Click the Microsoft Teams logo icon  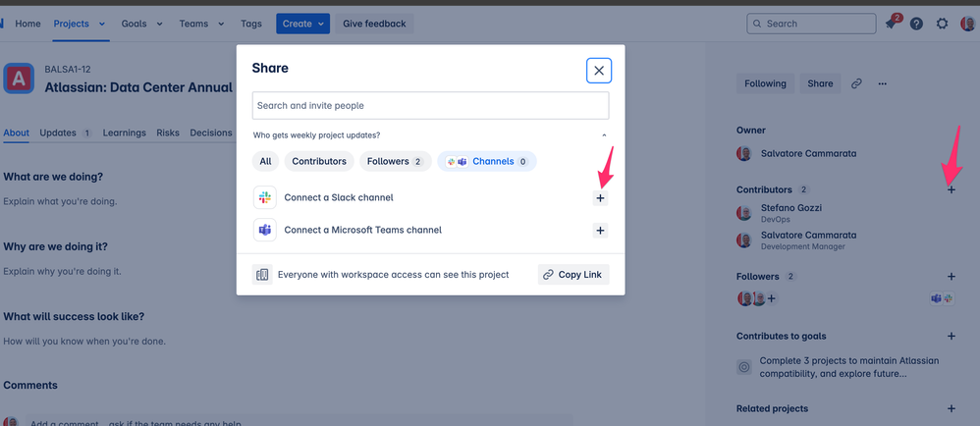pos(265,230)
